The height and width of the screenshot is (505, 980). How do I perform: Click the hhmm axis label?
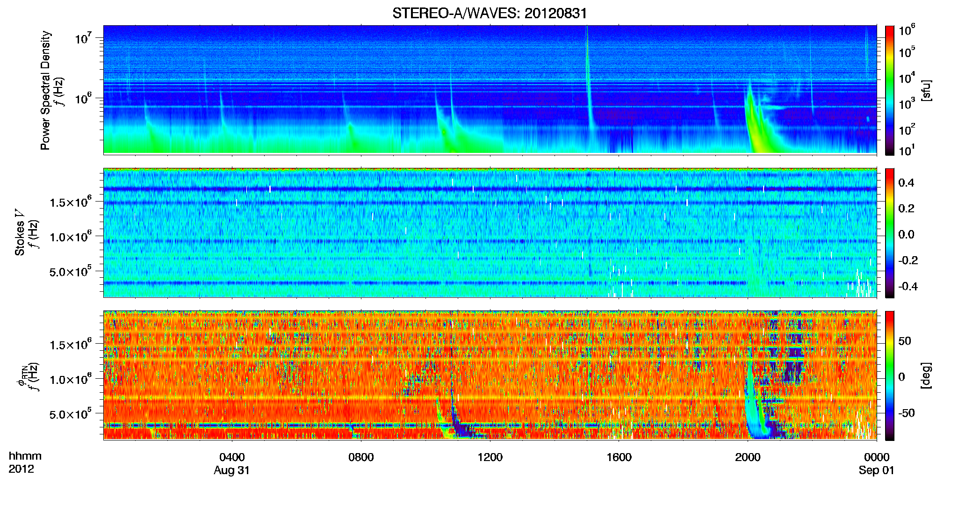click(25, 456)
